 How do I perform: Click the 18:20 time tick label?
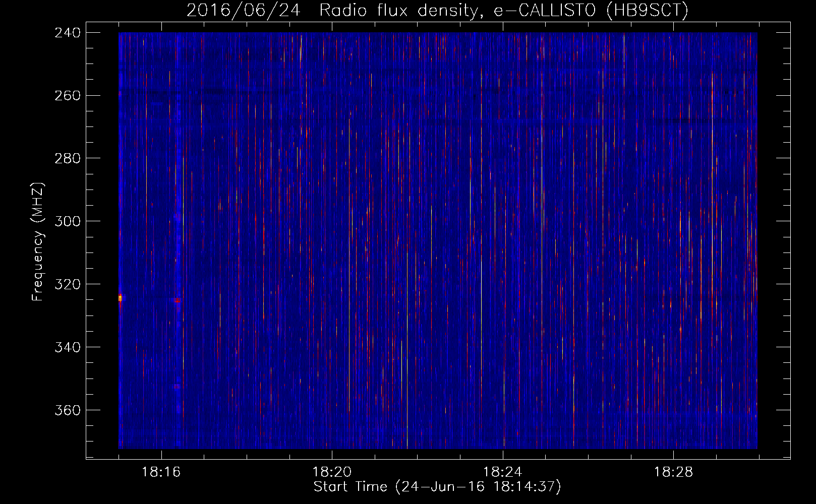pos(332,472)
